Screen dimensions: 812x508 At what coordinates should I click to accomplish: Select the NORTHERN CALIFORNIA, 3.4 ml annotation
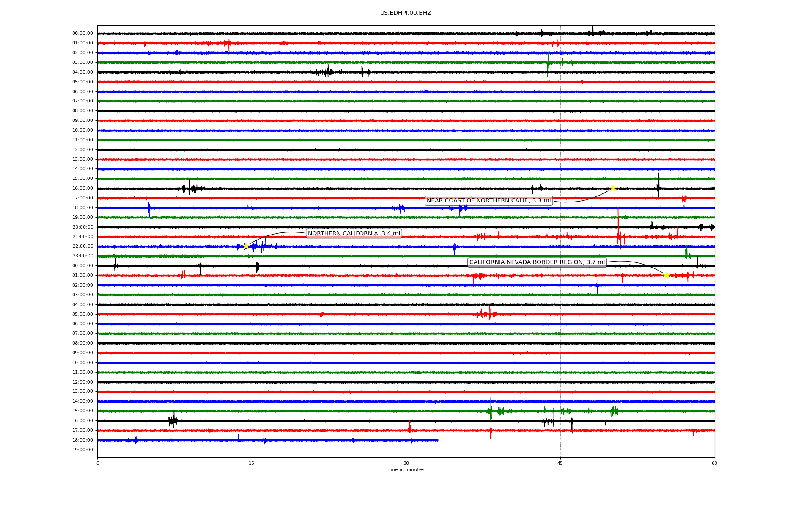click(354, 234)
